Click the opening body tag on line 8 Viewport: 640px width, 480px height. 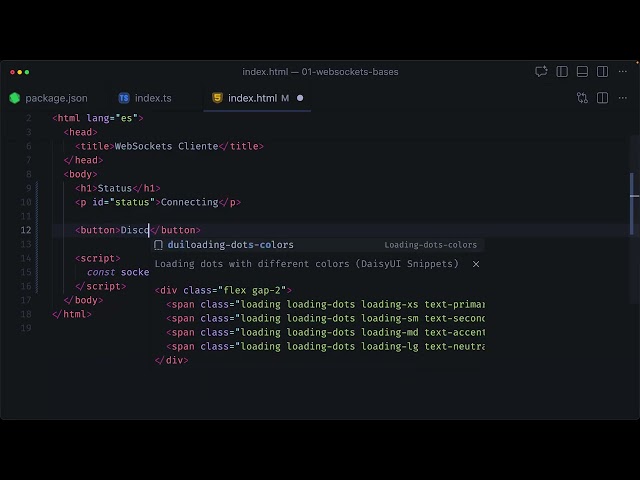80,174
